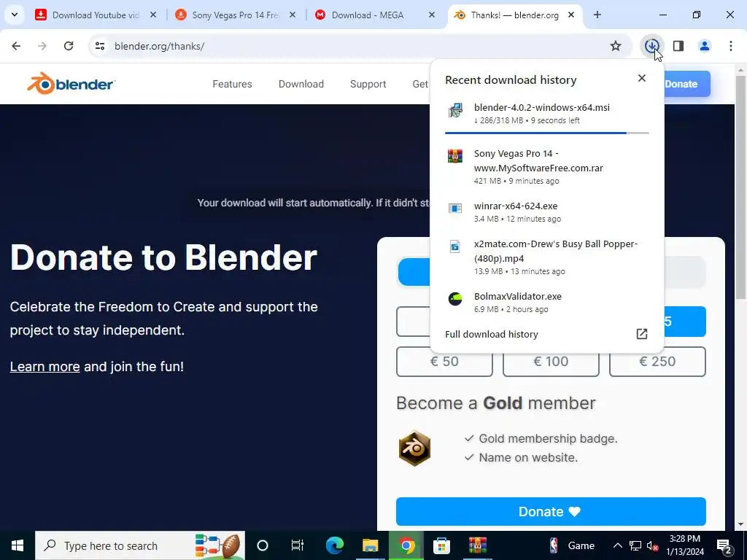The height and width of the screenshot is (560, 747).
Task: Open the Features menu item
Action: click(x=232, y=84)
